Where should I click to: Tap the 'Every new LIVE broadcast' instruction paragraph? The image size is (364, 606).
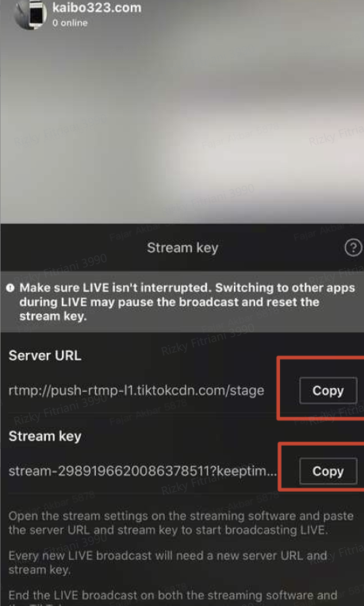click(167, 563)
